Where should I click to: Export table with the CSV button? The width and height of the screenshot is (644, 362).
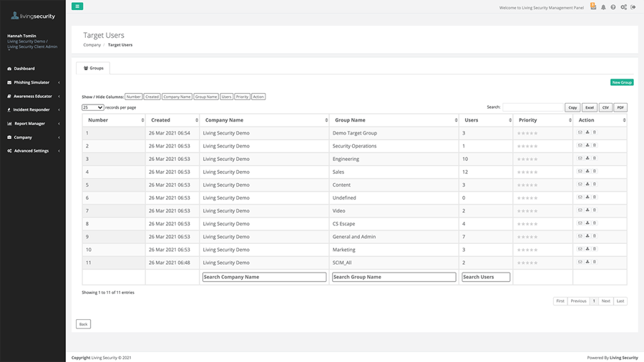[605, 107]
